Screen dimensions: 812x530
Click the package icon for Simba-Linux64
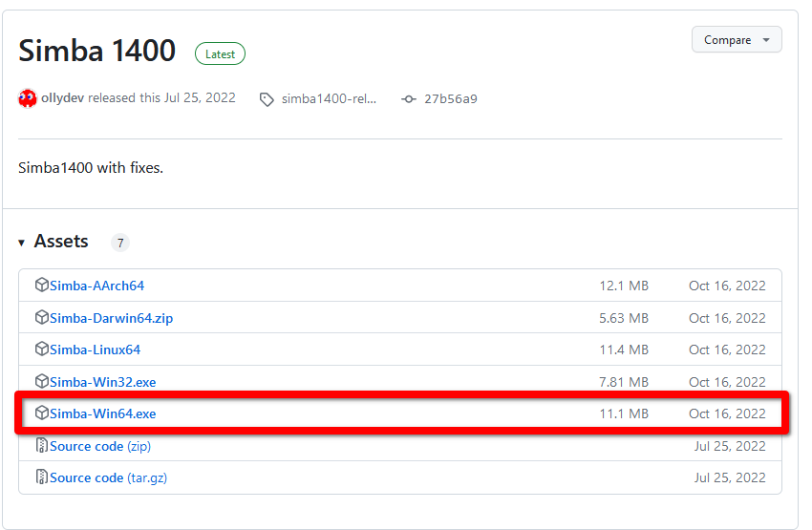click(41, 349)
